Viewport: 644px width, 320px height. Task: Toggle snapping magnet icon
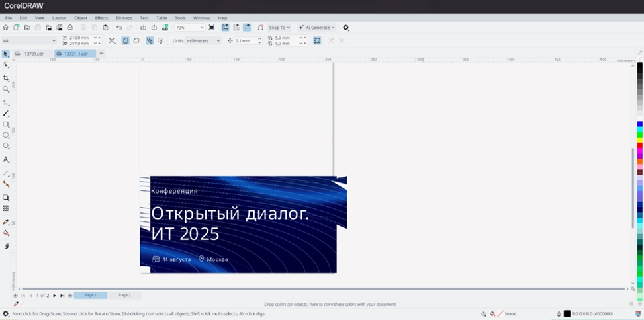coord(260,28)
